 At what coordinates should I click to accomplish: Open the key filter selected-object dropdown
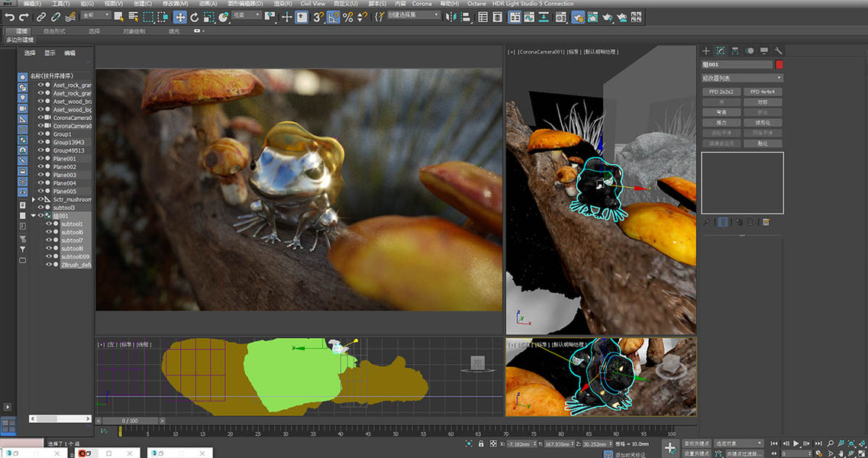coord(738,443)
